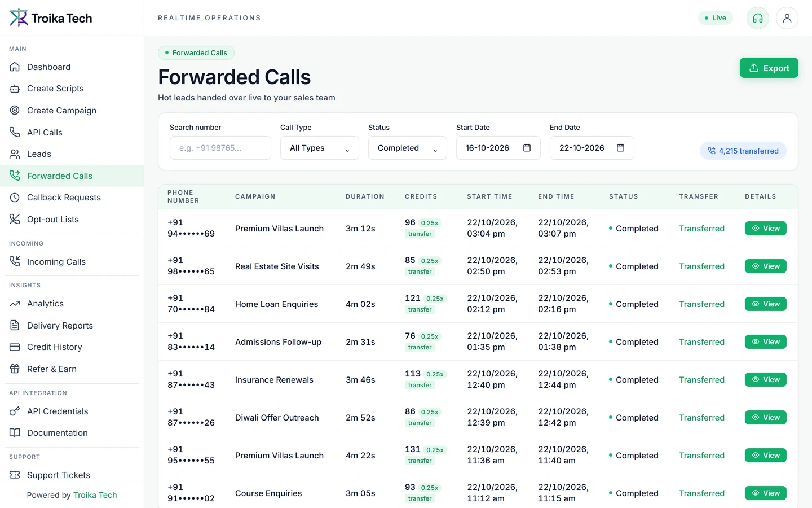Click the Leads people icon
The width and height of the screenshot is (812, 508).
[15, 154]
